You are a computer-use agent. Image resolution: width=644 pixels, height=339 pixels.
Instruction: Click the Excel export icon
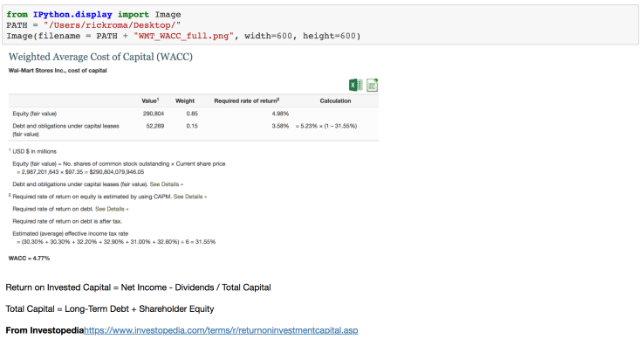(356, 85)
